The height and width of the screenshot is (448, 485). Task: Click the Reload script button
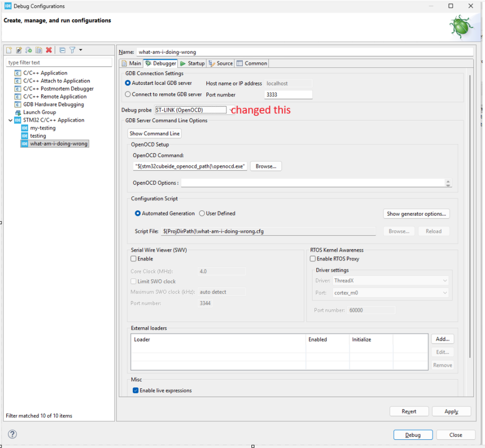[434, 231]
